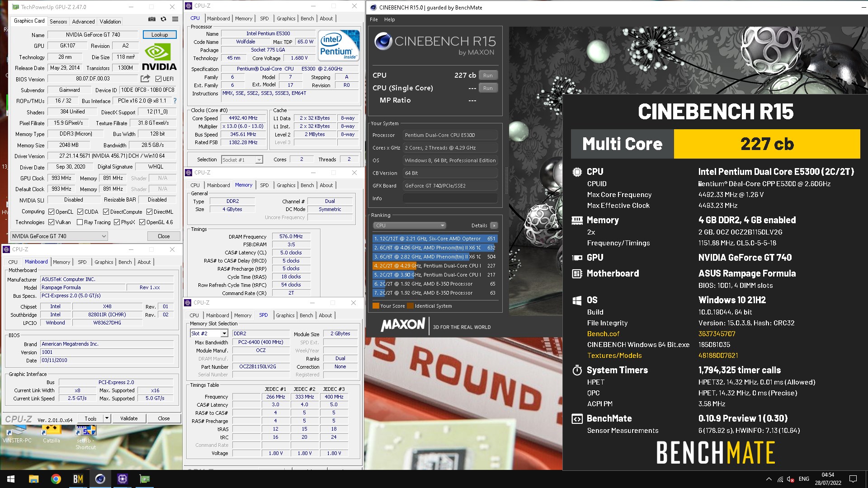Click the Close button in CPU-Z Mainboard window
Viewport: 868px width, 488px height.
coord(164,418)
